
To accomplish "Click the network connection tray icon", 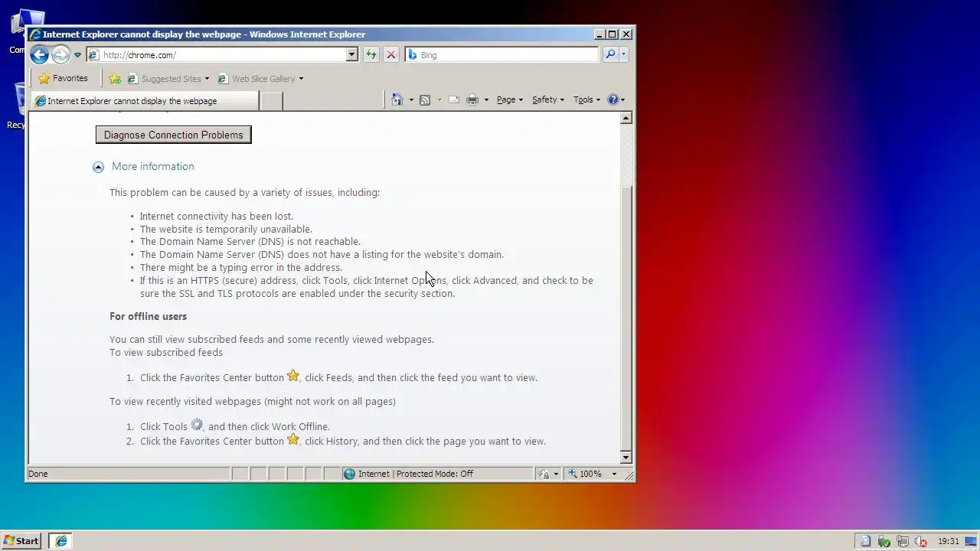I will point(903,541).
